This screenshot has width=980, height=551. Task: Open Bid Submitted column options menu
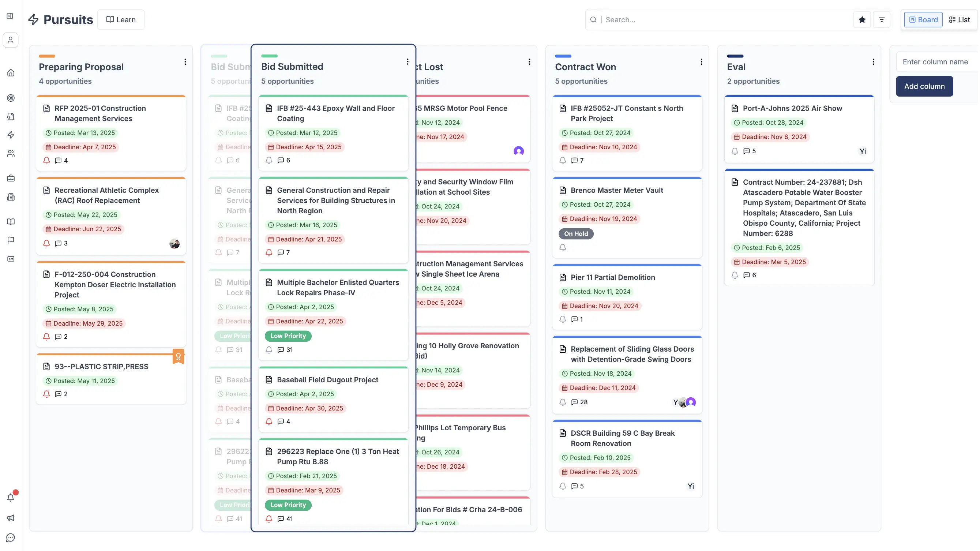point(408,61)
